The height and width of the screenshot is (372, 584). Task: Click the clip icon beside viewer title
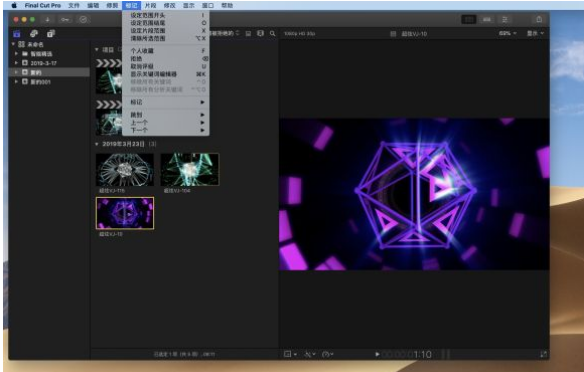coord(393,34)
